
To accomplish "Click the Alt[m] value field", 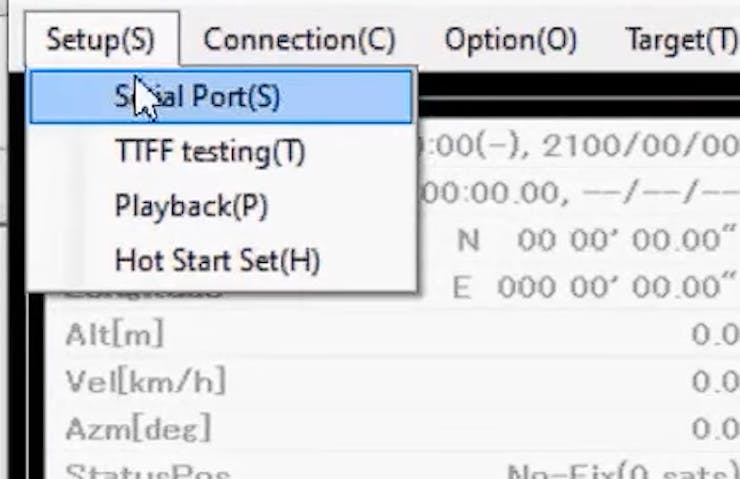I will [x=714, y=335].
